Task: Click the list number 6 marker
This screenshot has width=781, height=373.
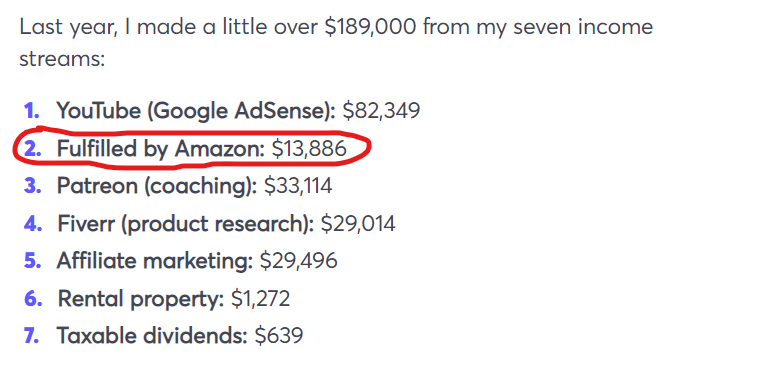Action: 32,299
